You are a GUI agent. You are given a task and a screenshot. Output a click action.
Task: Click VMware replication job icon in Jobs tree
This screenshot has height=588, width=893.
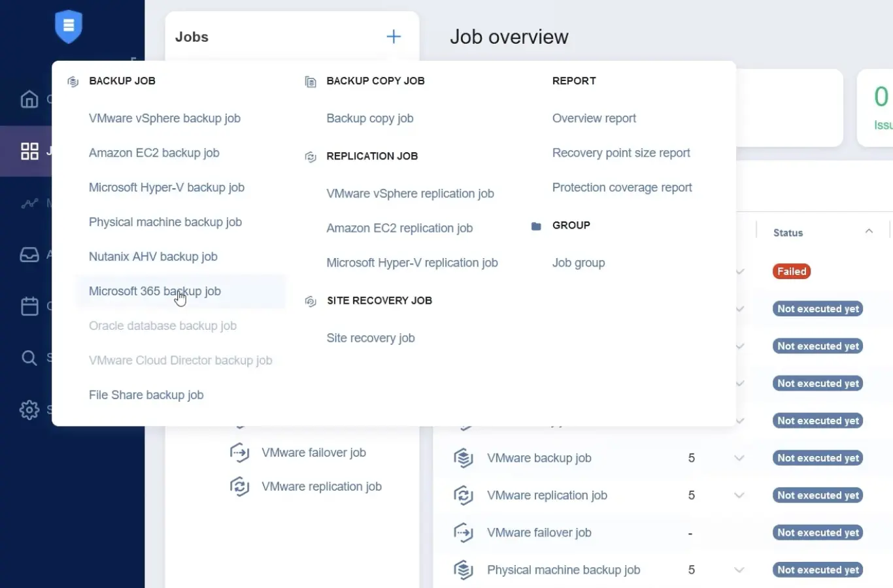pos(239,487)
